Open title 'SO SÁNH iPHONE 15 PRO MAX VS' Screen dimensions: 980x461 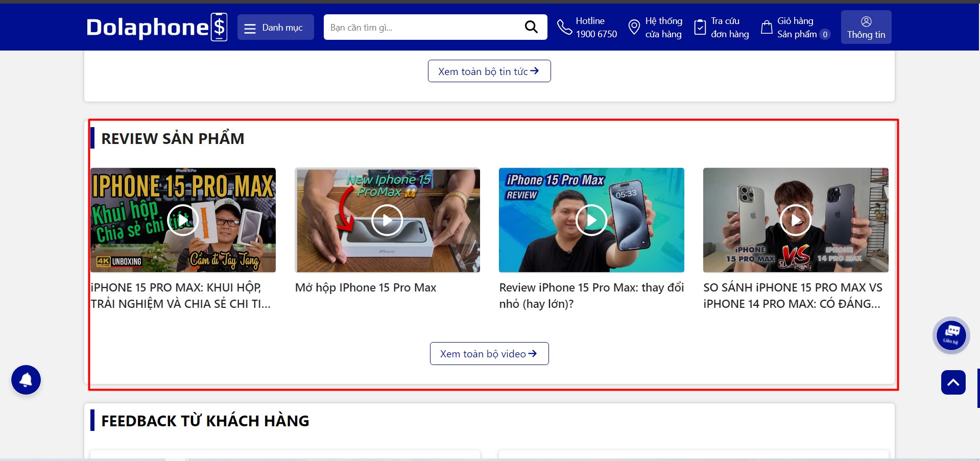coord(793,296)
